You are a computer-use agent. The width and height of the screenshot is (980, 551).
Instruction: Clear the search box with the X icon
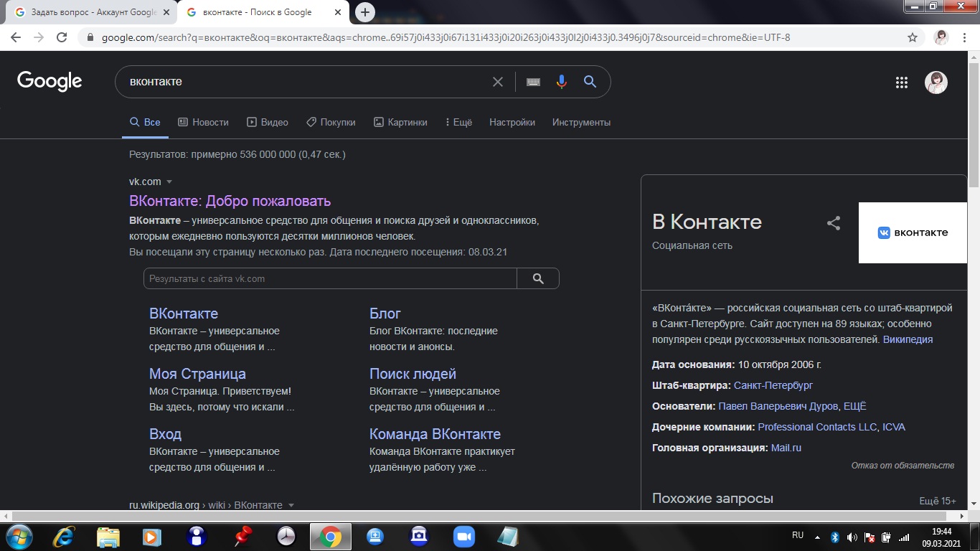497,82
